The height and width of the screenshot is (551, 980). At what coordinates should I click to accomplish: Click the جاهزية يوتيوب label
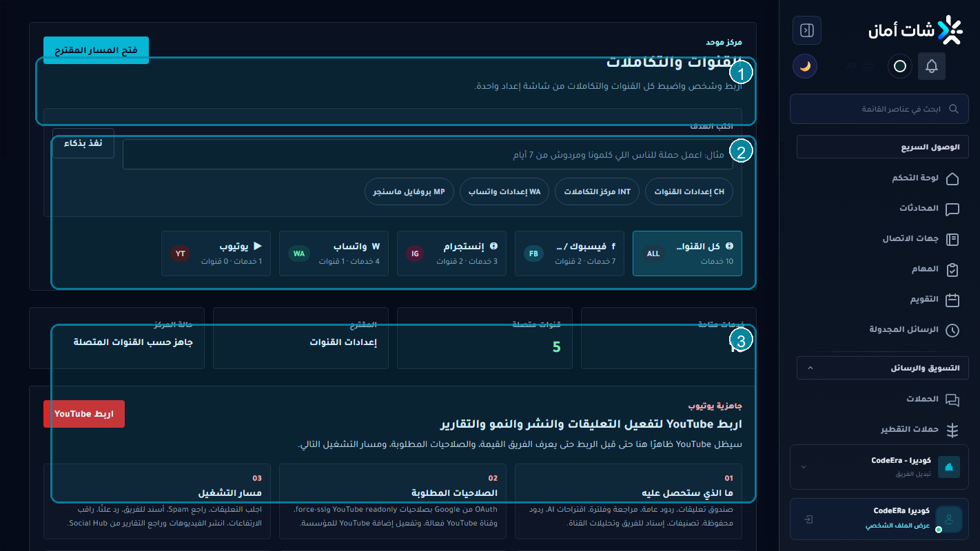pos(715,406)
